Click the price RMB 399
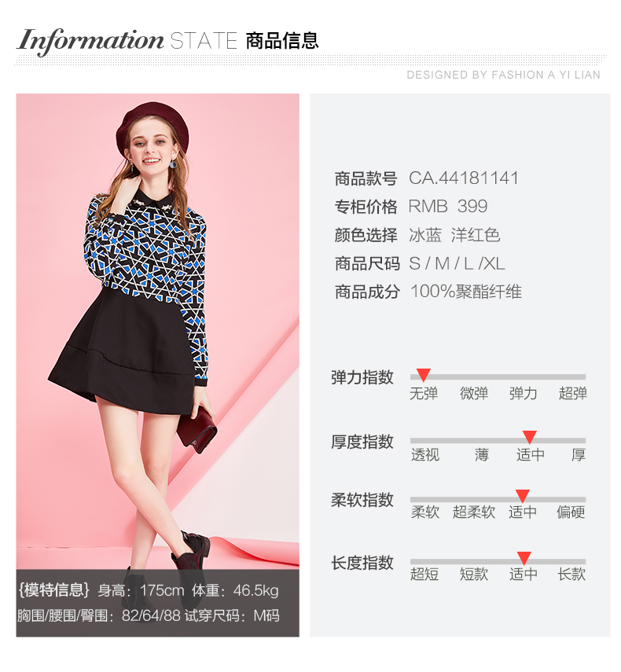The height and width of the screenshot is (672, 621). click(448, 206)
